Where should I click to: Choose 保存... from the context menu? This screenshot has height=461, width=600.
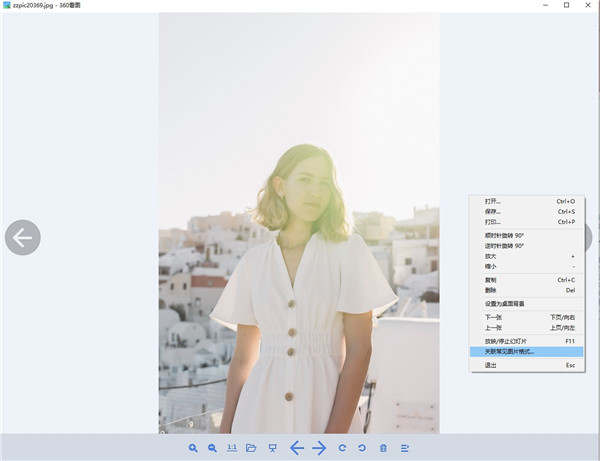coord(492,211)
